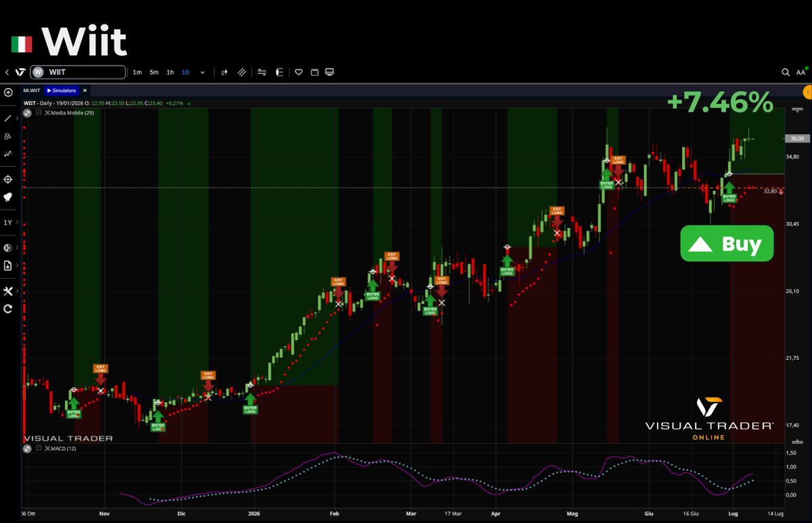Start the Simulatore tab
Image resolution: width=812 pixels, height=523 pixels.
tap(62, 90)
